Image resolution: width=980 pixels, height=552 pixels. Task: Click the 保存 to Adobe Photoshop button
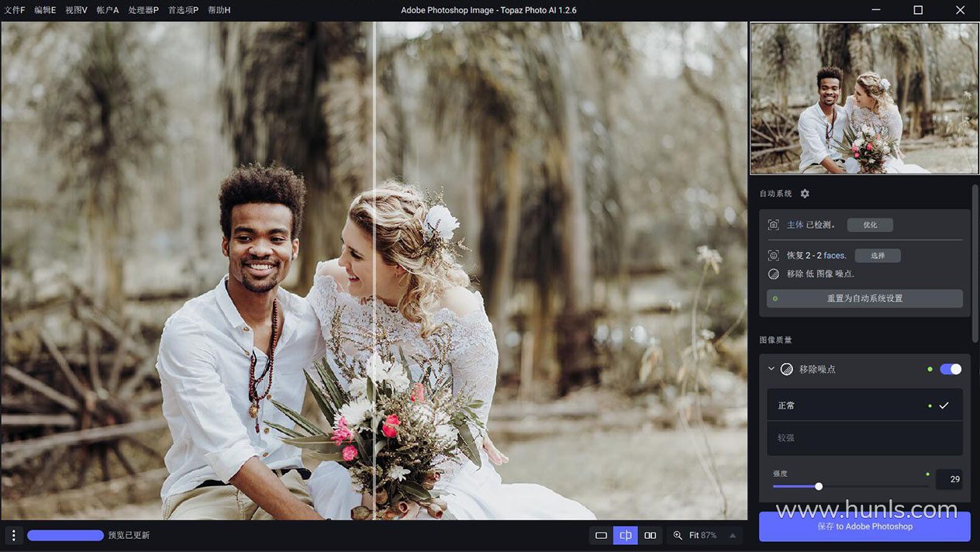pos(864,526)
